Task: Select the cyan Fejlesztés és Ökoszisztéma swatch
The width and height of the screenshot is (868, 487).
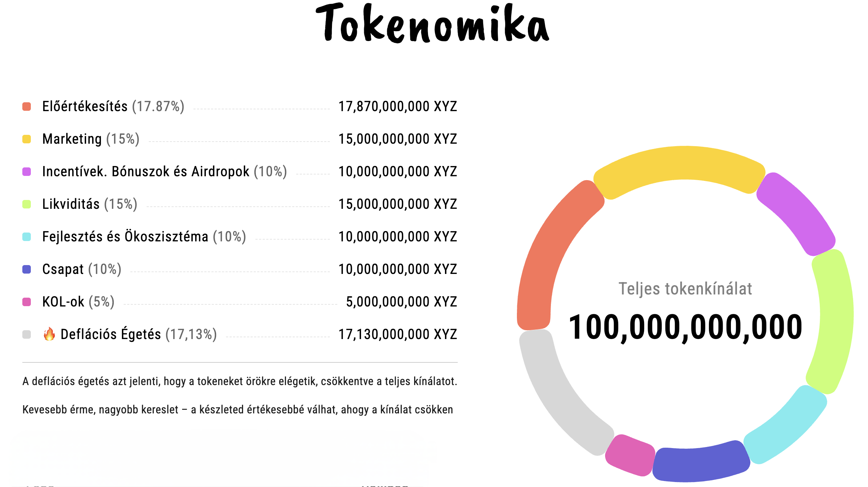Action: click(x=27, y=237)
